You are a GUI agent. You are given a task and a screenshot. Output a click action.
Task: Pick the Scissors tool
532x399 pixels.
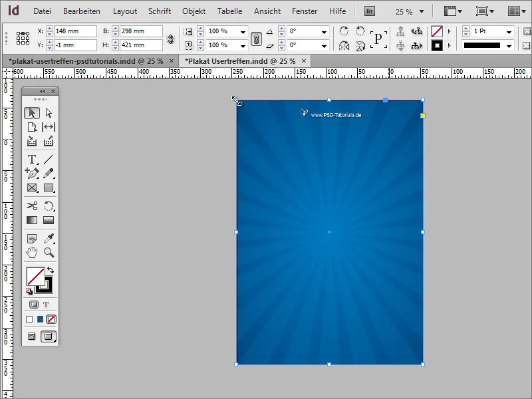pos(32,206)
